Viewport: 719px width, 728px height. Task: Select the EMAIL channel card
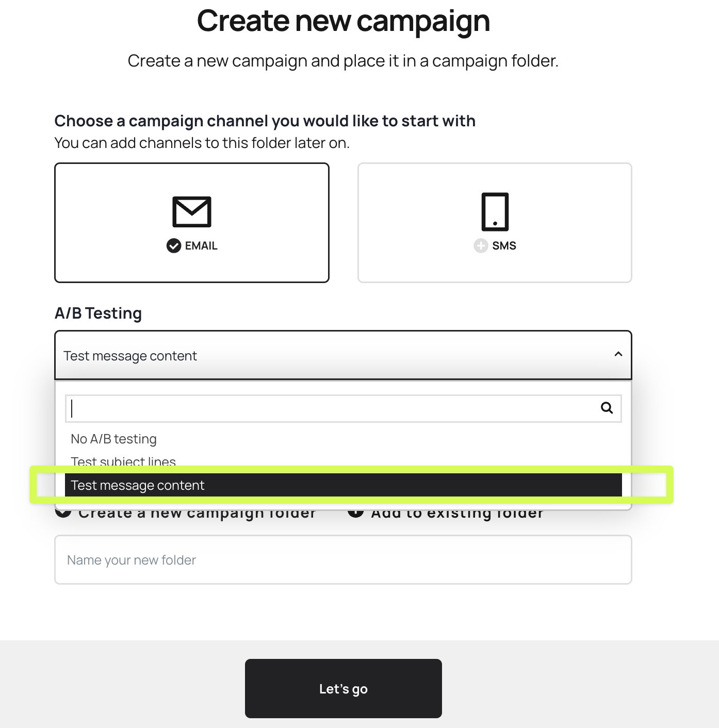[x=192, y=223]
